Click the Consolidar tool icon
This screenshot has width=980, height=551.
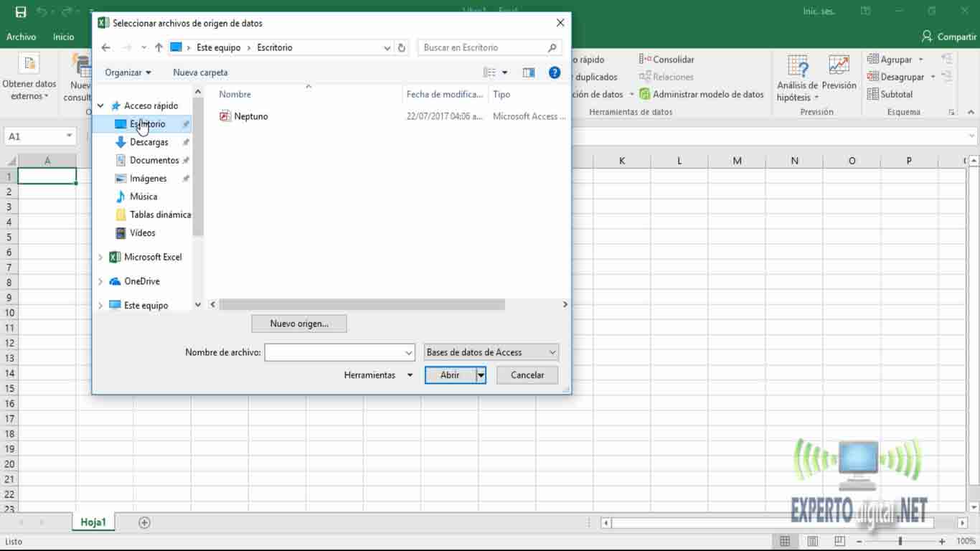644,60
